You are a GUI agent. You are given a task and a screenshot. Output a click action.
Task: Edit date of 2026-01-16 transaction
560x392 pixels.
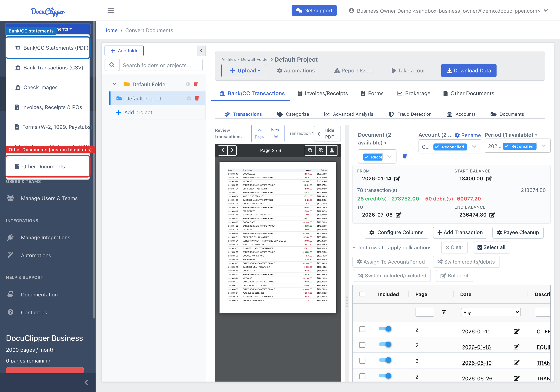[516, 347]
